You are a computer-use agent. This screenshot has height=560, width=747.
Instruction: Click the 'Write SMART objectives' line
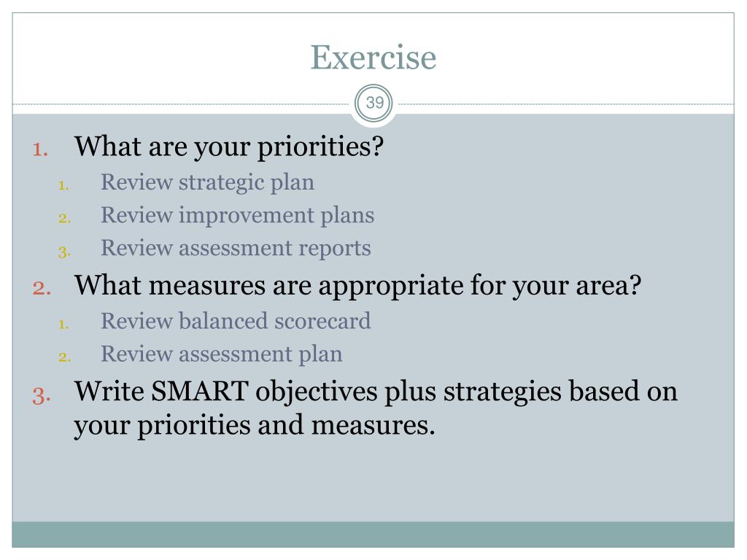click(x=376, y=392)
